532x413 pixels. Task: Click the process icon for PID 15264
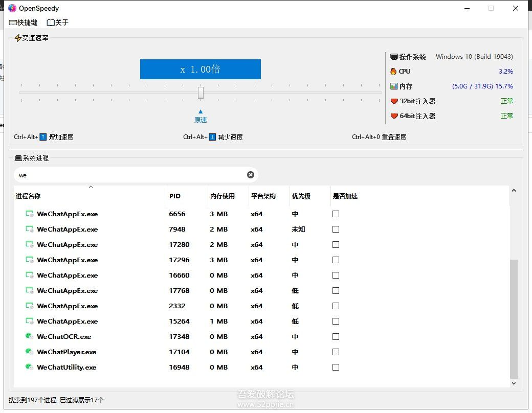coord(30,321)
